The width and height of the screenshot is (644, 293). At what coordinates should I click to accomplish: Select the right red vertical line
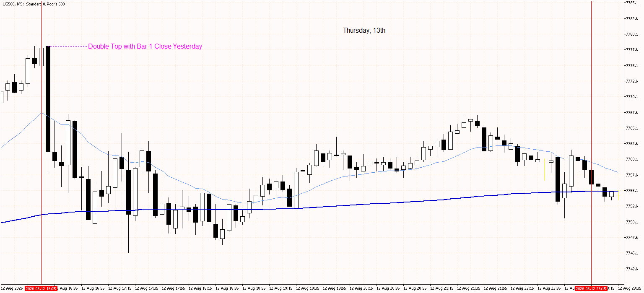pyautogui.click(x=591, y=143)
